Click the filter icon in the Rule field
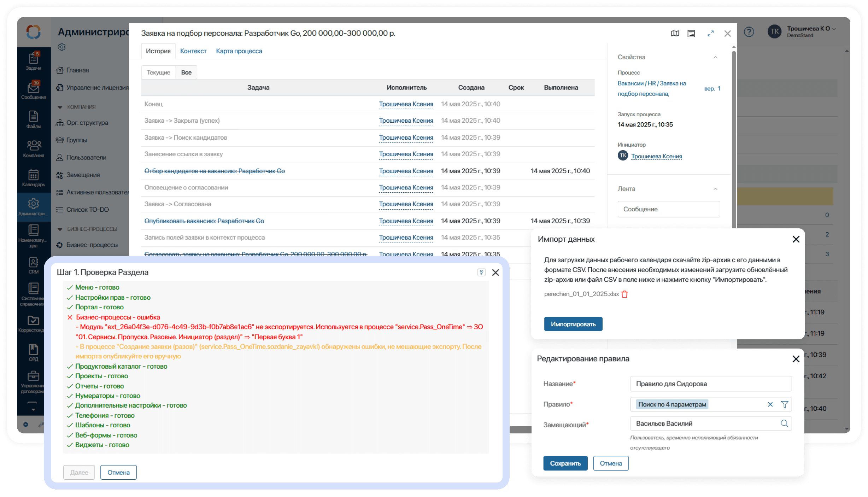Screen dimensions: 868x497 point(784,404)
